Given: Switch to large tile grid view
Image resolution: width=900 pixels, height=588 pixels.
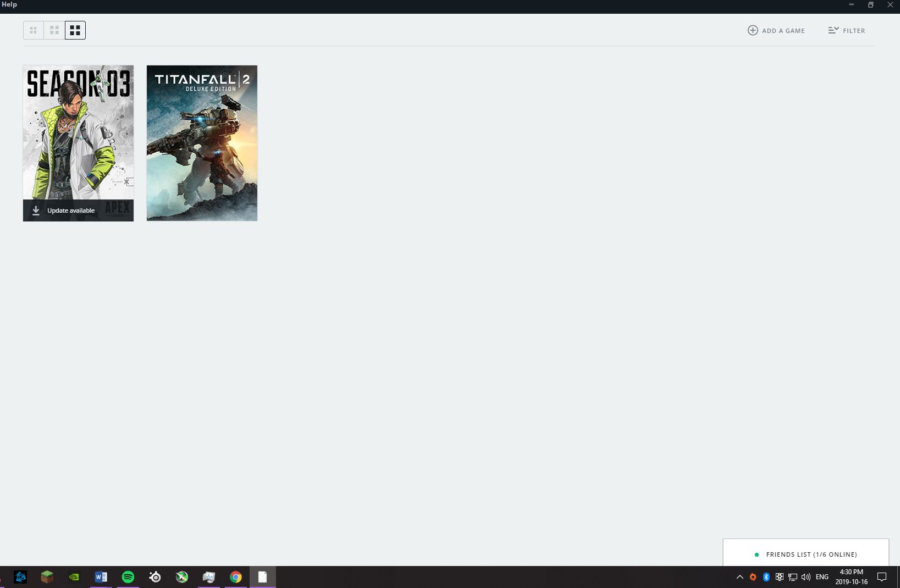Looking at the screenshot, I should pyautogui.click(x=75, y=30).
